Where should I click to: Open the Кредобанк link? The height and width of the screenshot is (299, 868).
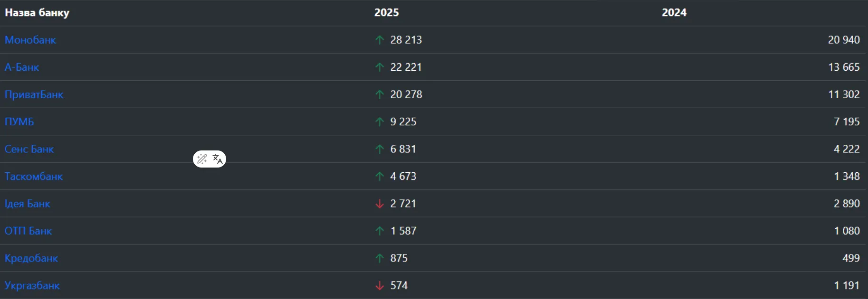click(x=31, y=258)
